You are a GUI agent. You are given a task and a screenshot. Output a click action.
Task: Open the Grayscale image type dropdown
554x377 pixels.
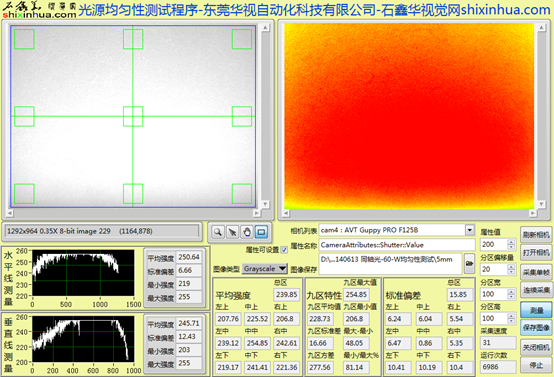[x=265, y=269]
